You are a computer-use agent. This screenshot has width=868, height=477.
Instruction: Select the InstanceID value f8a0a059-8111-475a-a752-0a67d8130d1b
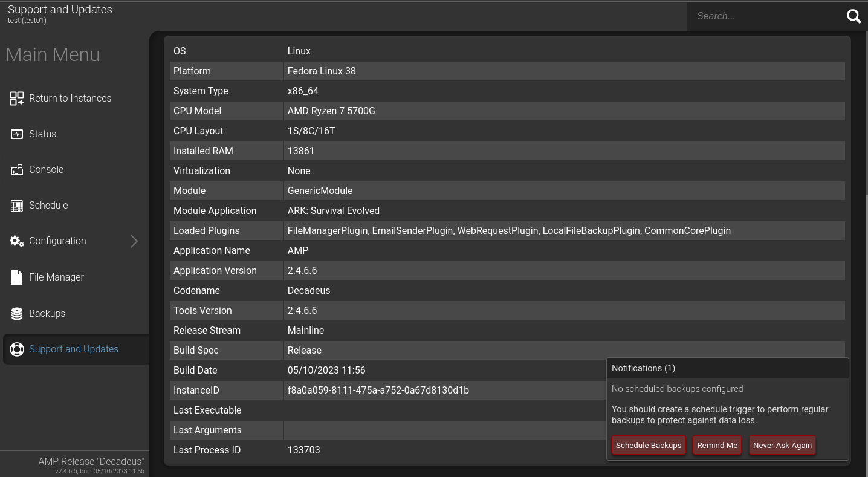coord(378,391)
